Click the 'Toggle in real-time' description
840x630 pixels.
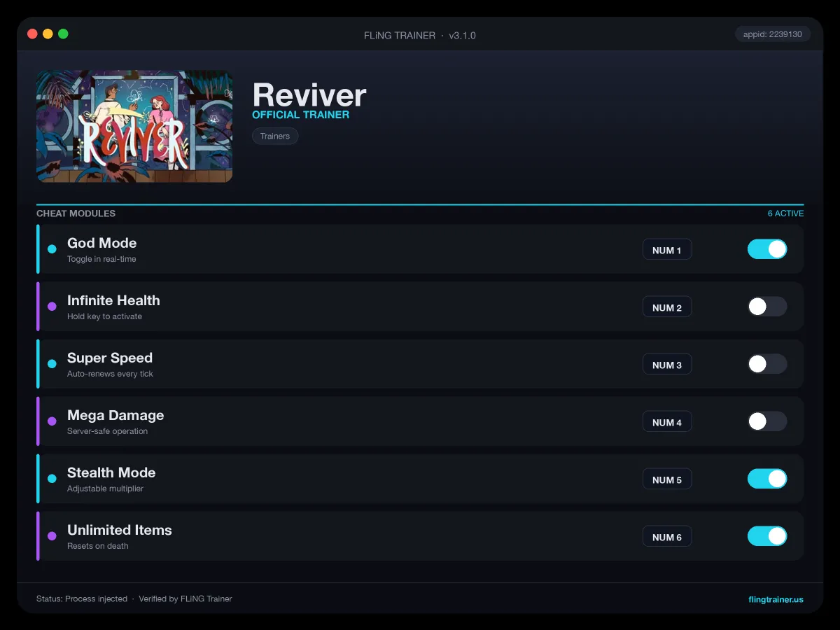[x=101, y=259]
